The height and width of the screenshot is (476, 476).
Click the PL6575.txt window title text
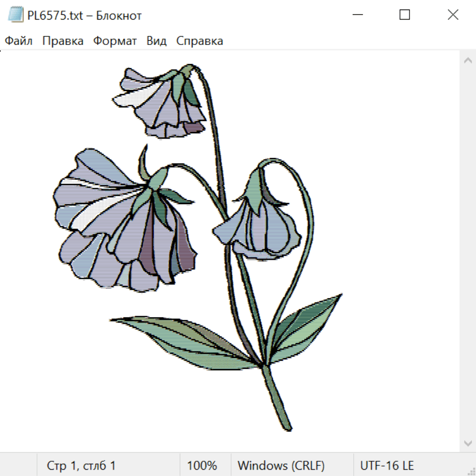[85, 15]
